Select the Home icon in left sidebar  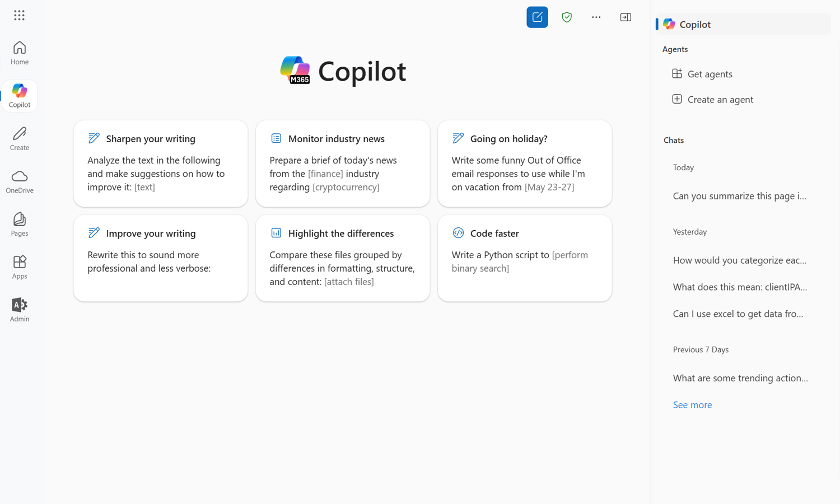coord(19,52)
